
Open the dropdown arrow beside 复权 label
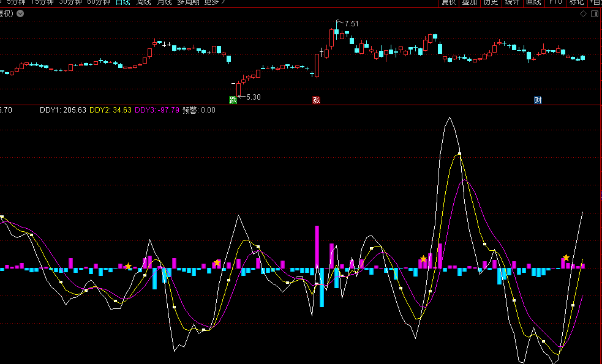pyautogui.click(x=20, y=13)
